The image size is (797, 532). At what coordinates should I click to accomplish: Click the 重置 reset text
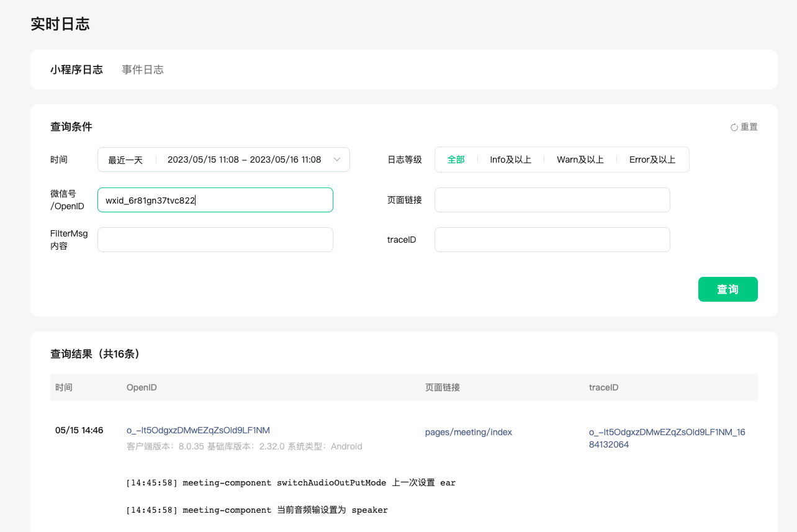coord(749,127)
